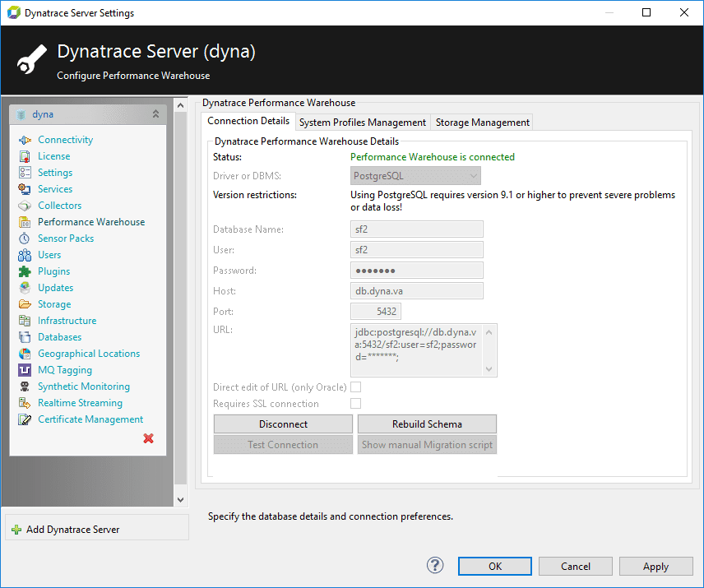The image size is (704, 588).
Task: Open the Geographical Locations link
Action: coord(89,354)
